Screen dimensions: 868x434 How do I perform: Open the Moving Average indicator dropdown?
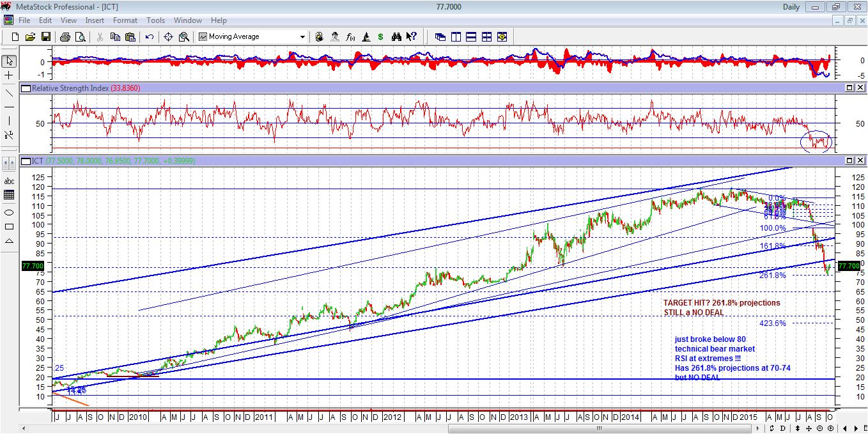click(303, 36)
